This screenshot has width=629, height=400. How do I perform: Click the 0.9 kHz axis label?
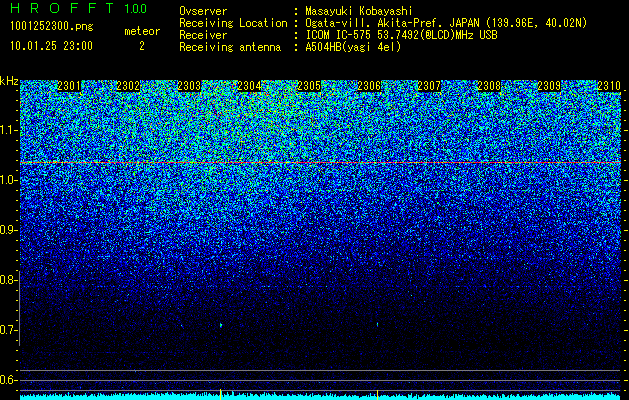[9, 230]
